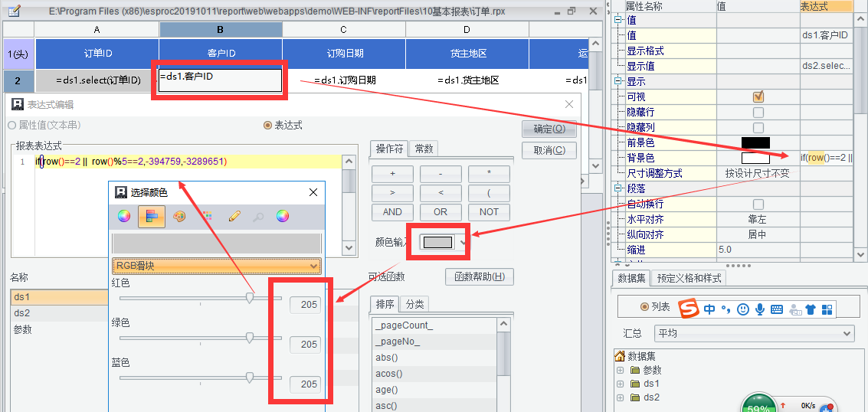Switch to the 预定义格和样式 tab
The width and height of the screenshot is (868, 412).
click(x=689, y=278)
